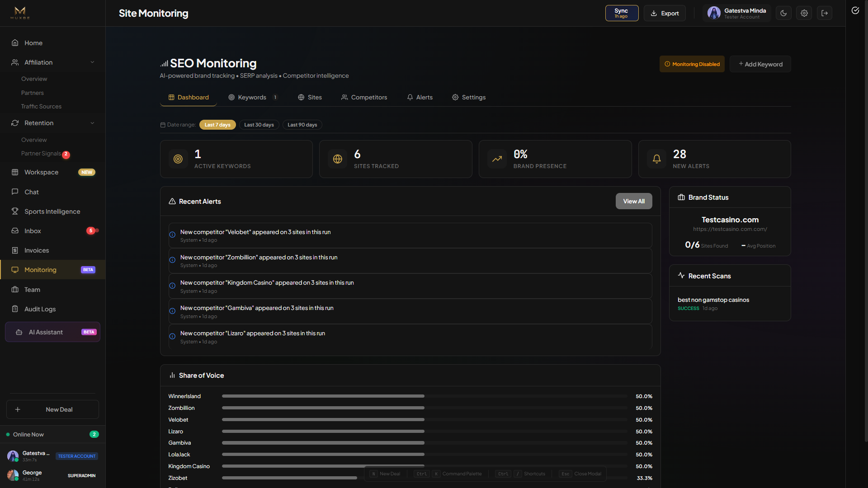Select the Dashboard tab
868x488 pixels.
pyautogui.click(x=189, y=97)
